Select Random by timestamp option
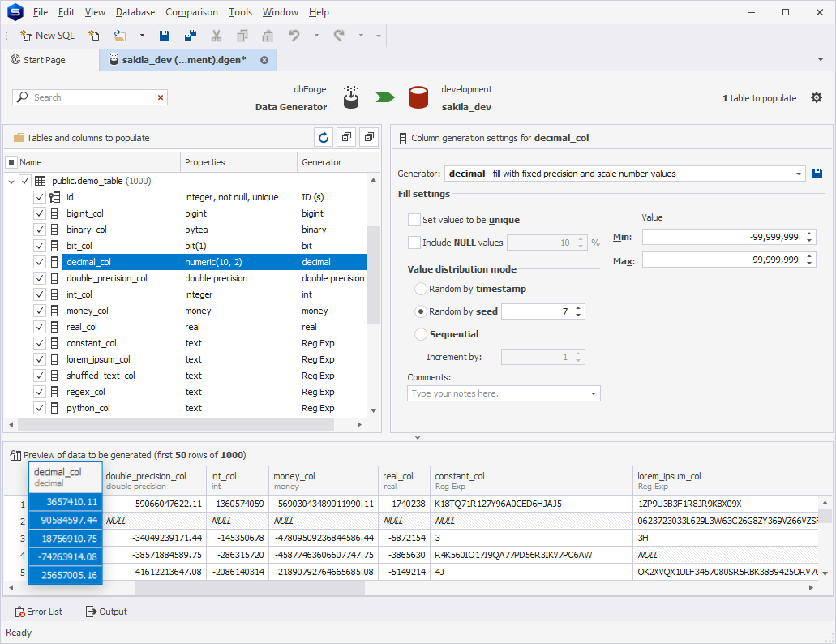 click(420, 289)
